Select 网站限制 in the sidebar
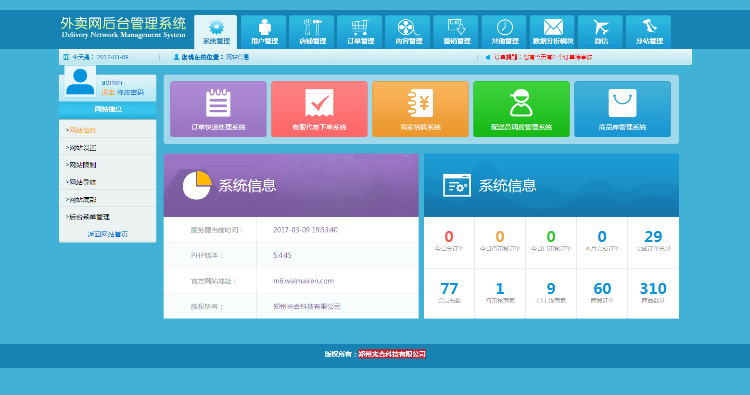 click(82, 165)
